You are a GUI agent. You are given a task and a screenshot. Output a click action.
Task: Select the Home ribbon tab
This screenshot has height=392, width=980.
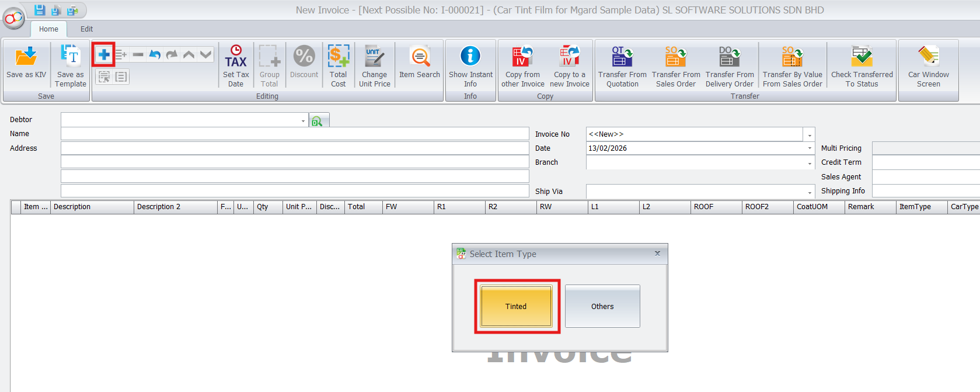coord(48,29)
